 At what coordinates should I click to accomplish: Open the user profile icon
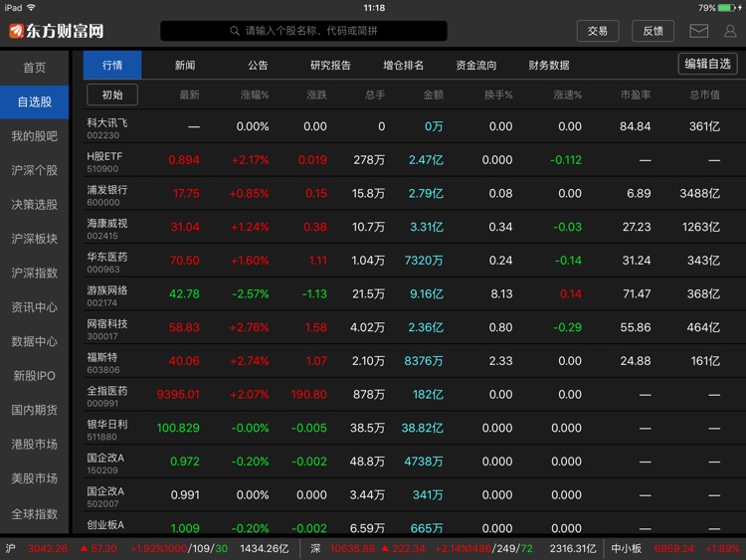[x=730, y=31]
